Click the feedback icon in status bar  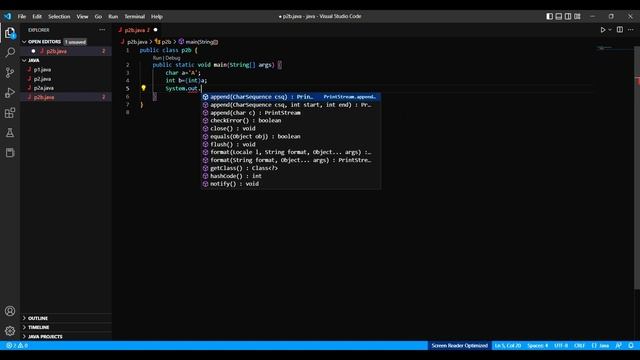pos(619,345)
